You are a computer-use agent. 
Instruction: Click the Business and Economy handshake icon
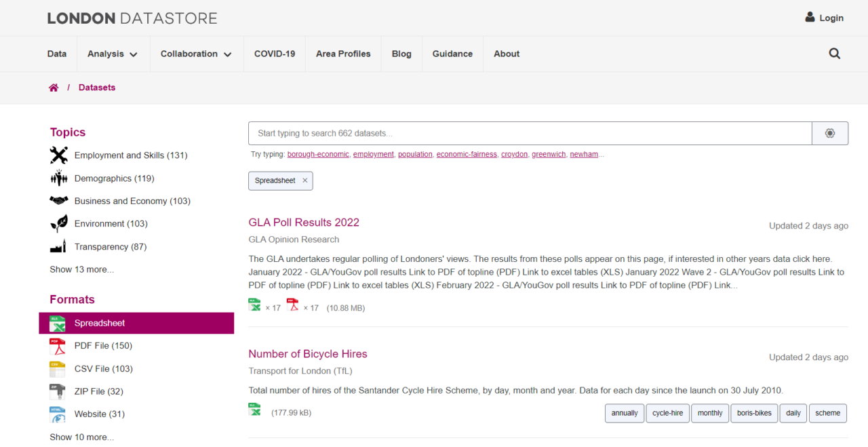click(x=58, y=201)
